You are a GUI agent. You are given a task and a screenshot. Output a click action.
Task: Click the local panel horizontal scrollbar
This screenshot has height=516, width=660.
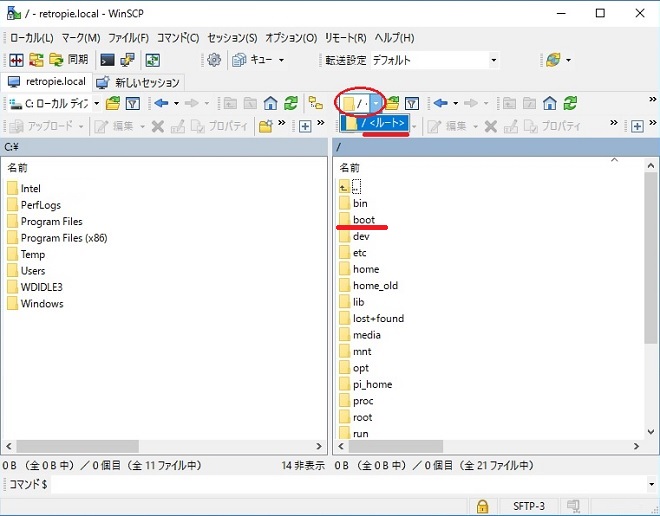(77, 446)
